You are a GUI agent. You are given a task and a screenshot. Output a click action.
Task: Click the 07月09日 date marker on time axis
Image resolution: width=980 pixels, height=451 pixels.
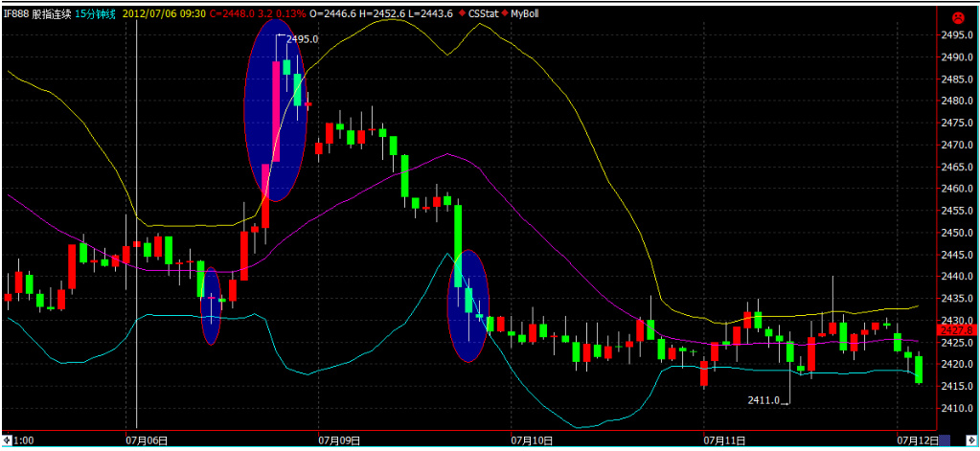339,440
